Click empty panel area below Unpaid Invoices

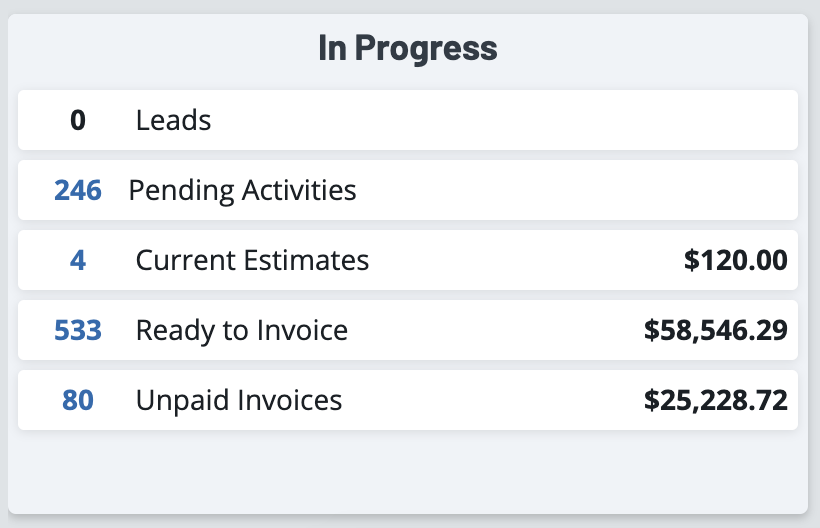(x=408, y=472)
